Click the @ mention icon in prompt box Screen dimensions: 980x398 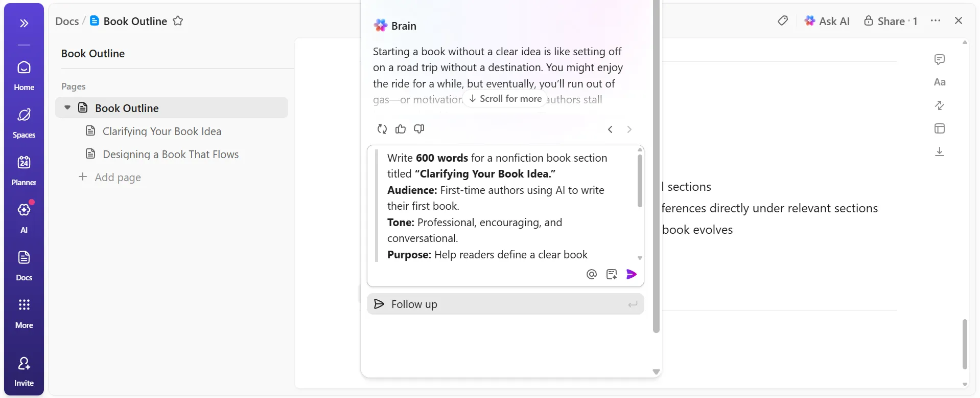592,274
